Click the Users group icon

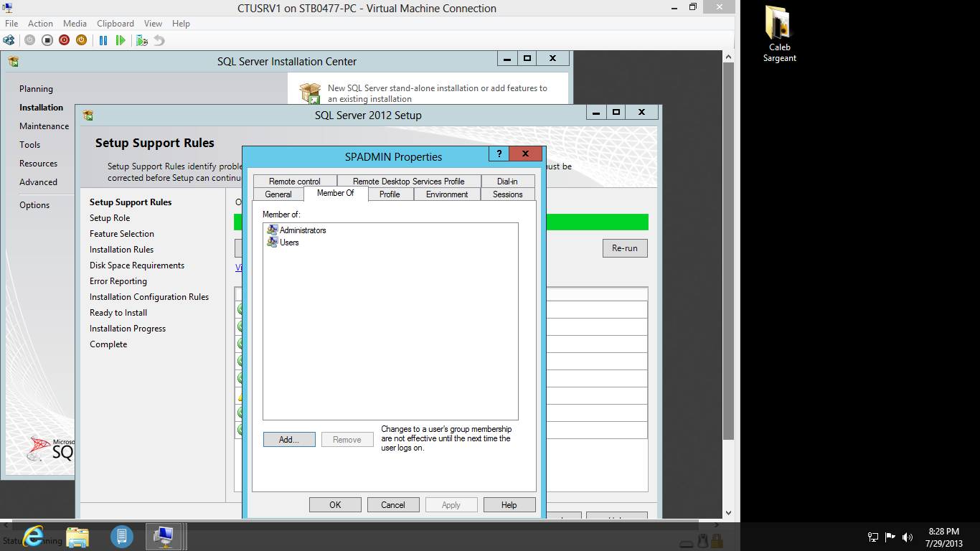tap(272, 242)
